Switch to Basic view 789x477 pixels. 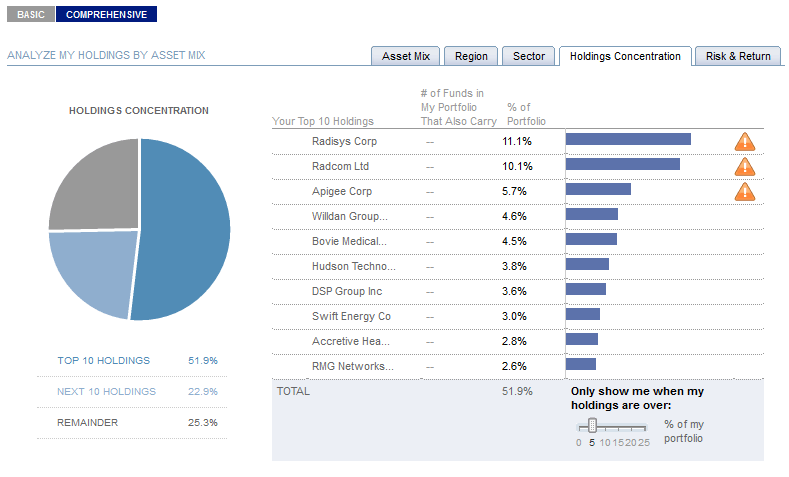(x=30, y=15)
